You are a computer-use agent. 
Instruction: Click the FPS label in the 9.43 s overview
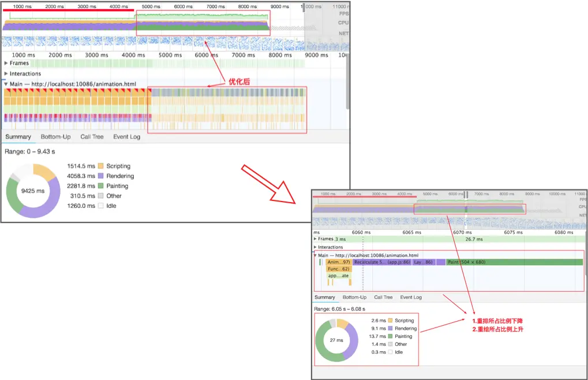[344, 14]
